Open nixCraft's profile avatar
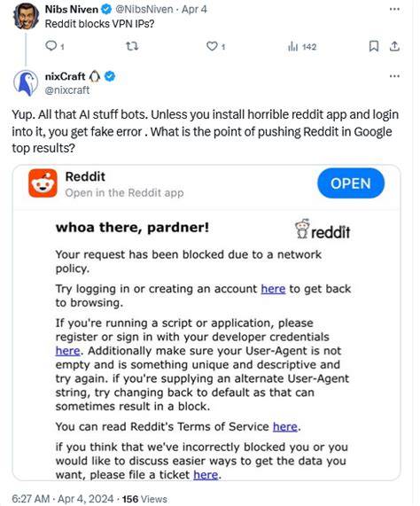The height and width of the screenshot is (506, 420). pyautogui.click(x=26, y=83)
